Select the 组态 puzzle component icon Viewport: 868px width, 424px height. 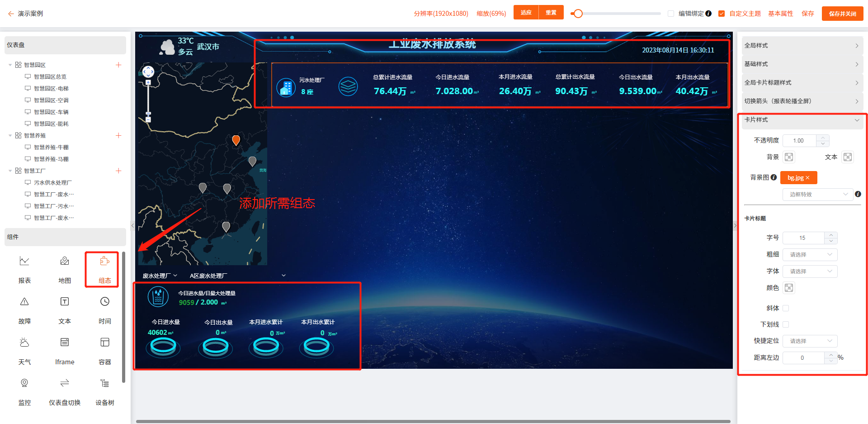point(104,261)
